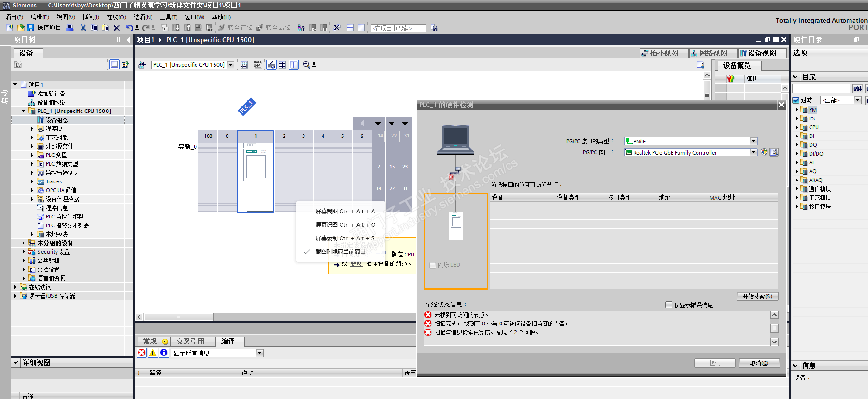868x399 pixels.
Task: Open an existing project via toolbar icon
Action: 20,28
